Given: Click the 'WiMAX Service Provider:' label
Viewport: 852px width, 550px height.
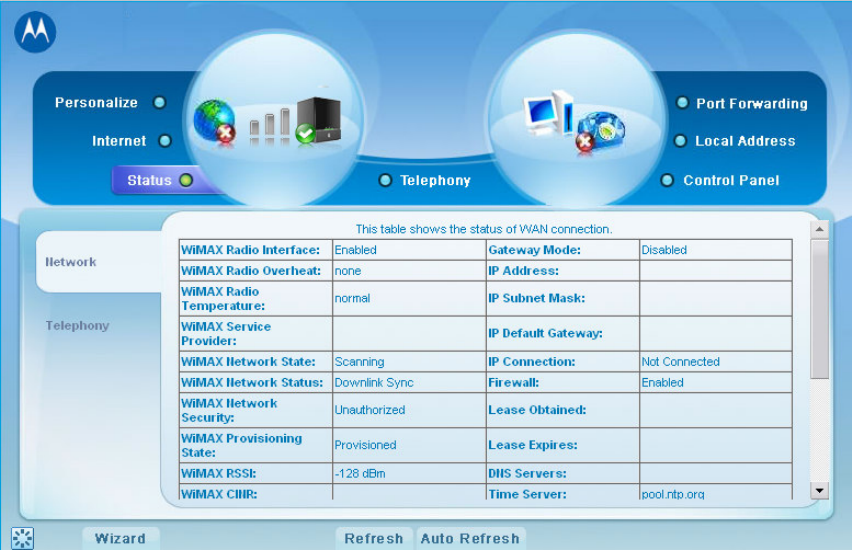Looking at the screenshot, I should [x=226, y=334].
